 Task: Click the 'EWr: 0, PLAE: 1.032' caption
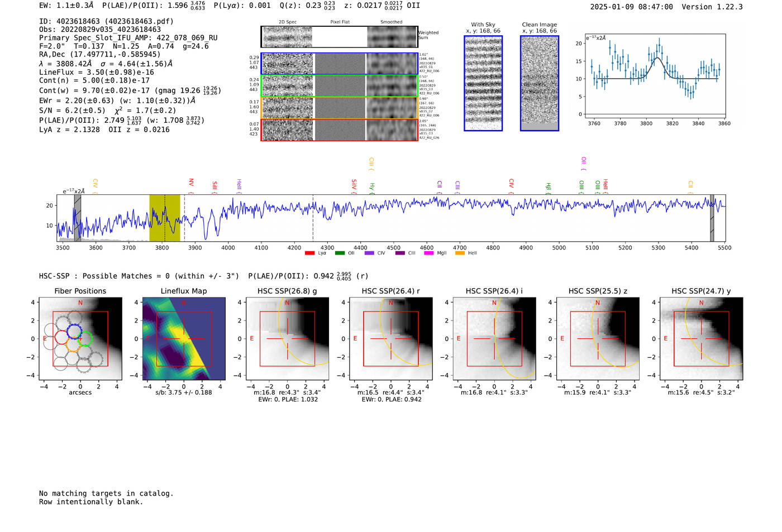coord(288,399)
